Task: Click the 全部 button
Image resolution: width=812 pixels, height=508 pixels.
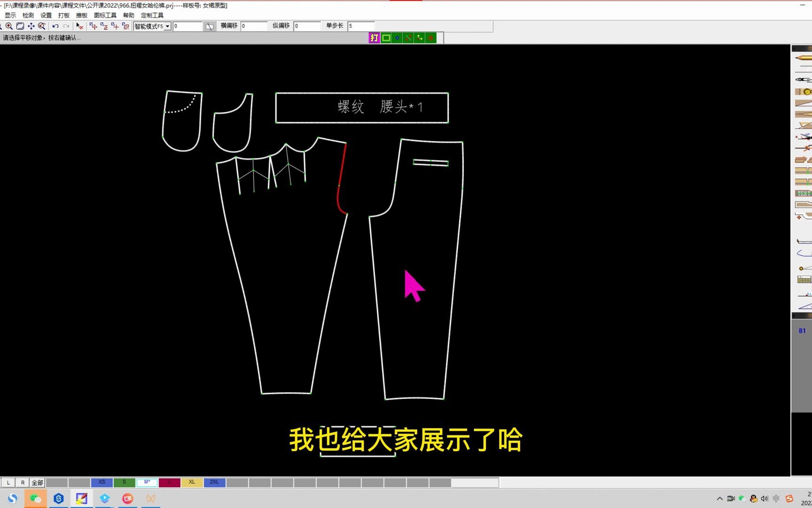Action: [37, 482]
